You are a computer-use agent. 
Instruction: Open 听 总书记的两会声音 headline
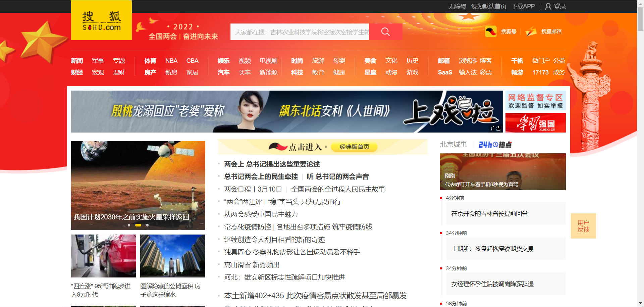(338, 176)
